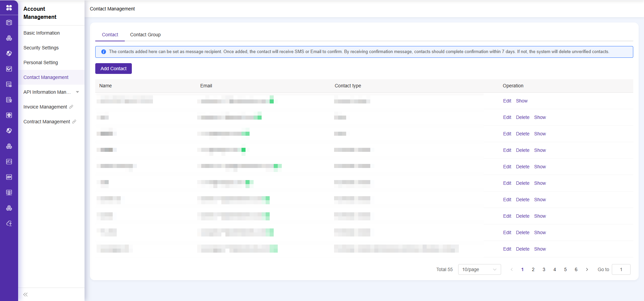Viewport: 644px width, 301px height.
Task: Click the blue info icon in notice banner
Action: point(104,52)
